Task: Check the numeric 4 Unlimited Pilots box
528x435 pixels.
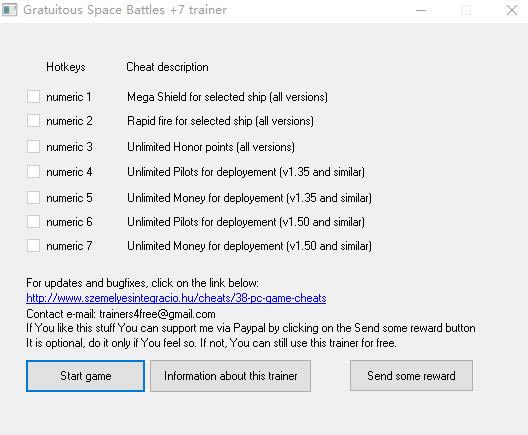Action: click(33, 172)
